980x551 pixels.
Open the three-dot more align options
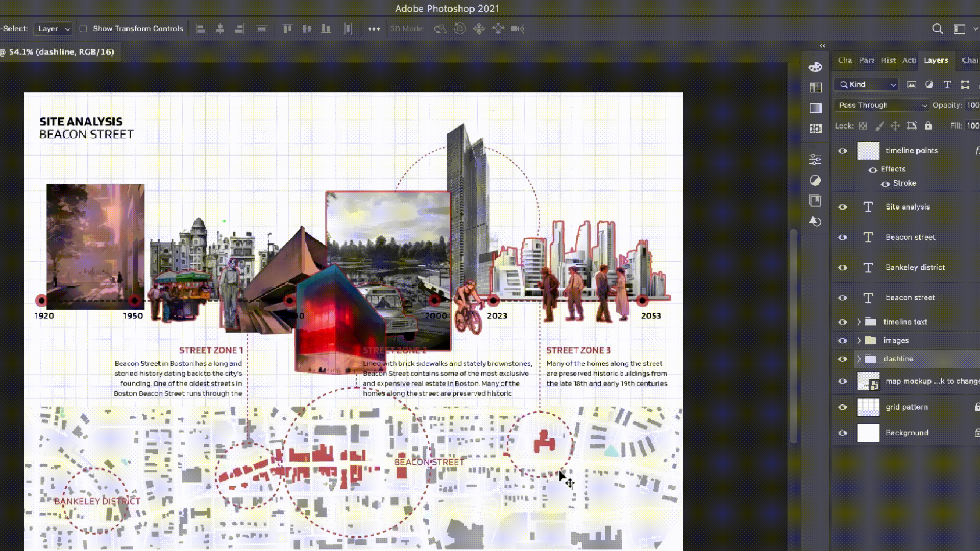coord(374,29)
